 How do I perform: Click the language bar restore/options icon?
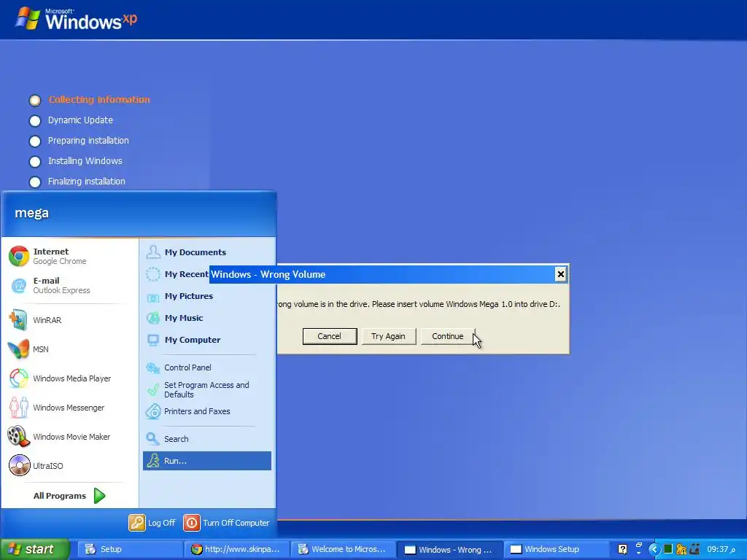click(639, 545)
